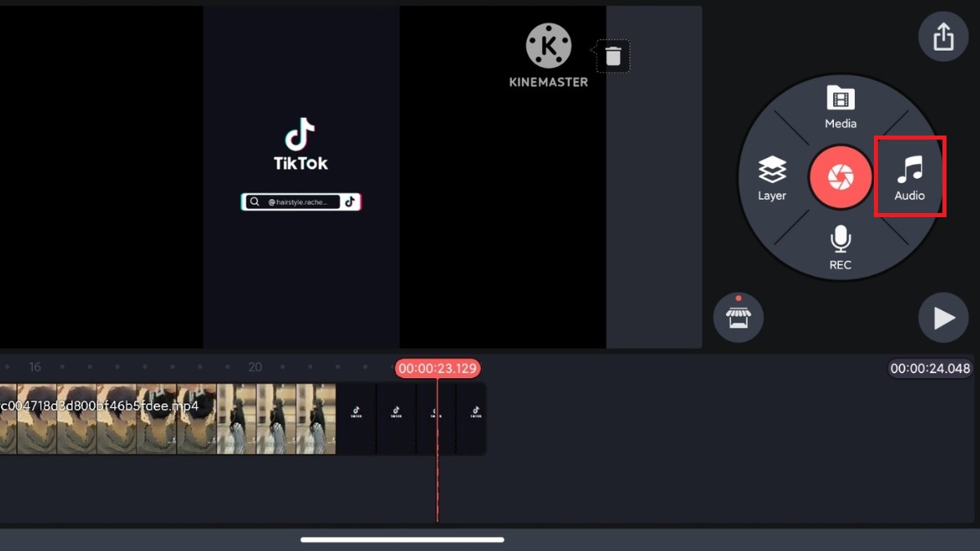Open the export share icon
This screenshot has width=980, height=551.
click(x=943, y=37)
